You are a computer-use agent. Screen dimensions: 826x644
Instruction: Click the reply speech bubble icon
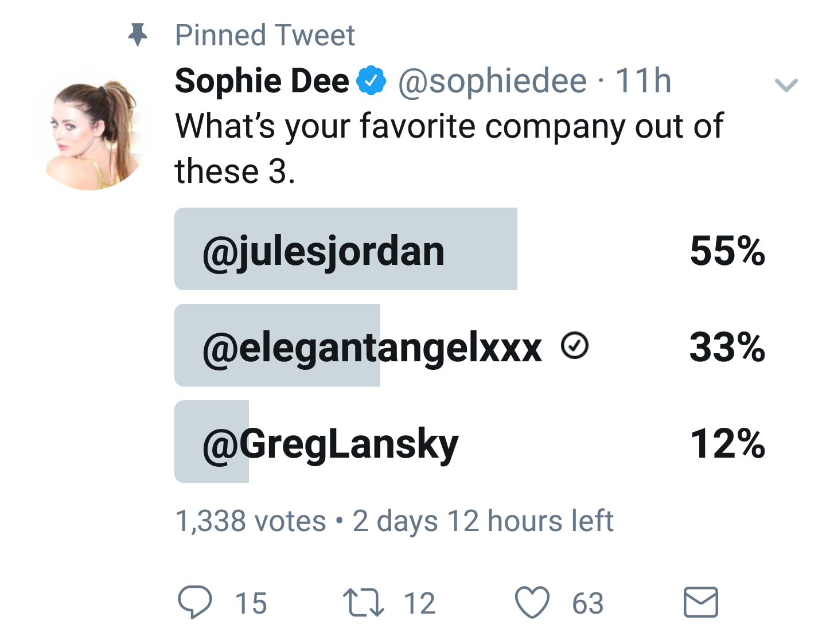tap(196, 602)
